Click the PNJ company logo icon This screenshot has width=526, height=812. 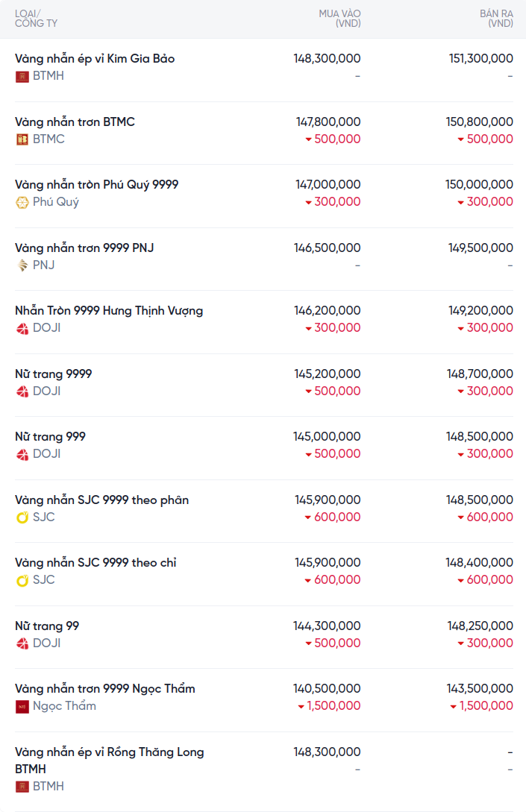click(22, 265)
